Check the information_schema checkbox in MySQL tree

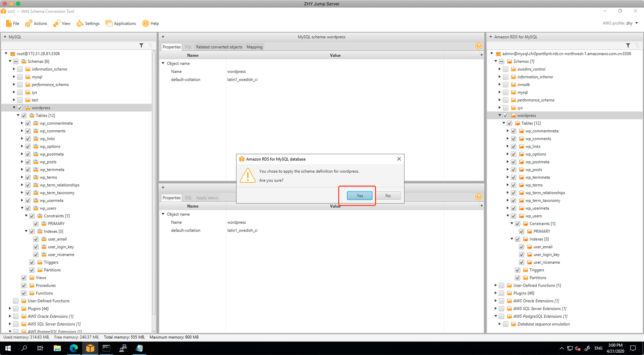[20, 69]
